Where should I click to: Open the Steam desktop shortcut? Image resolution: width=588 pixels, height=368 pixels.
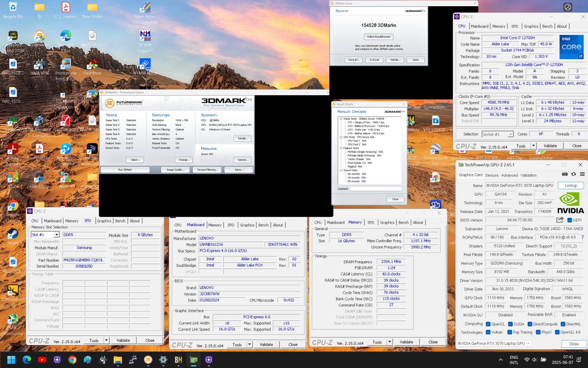click(13, 236)
